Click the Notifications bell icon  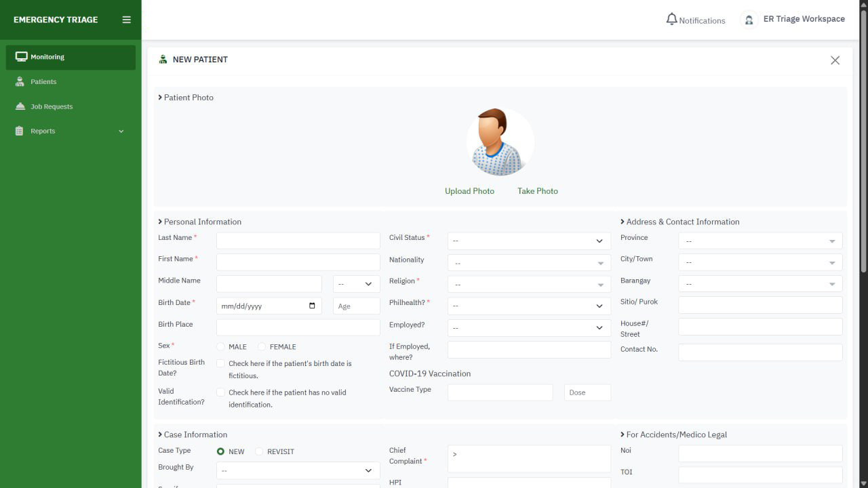pos(671,20)
